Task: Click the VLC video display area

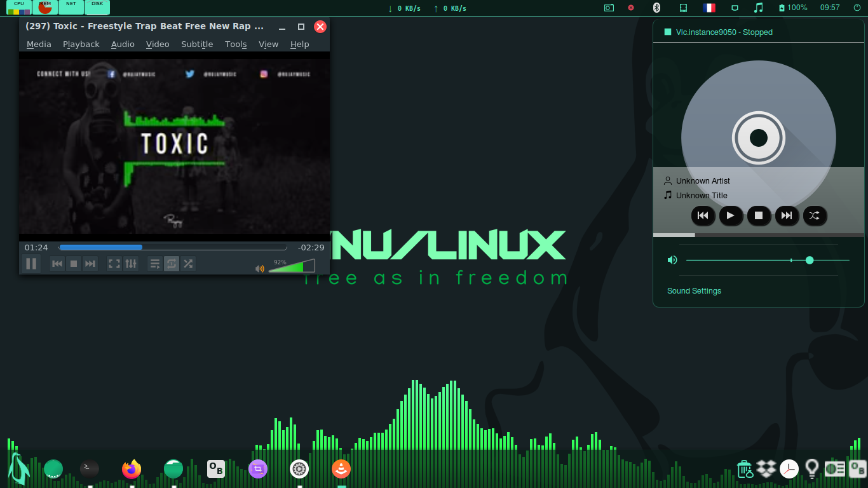Action: coord(174,146)
